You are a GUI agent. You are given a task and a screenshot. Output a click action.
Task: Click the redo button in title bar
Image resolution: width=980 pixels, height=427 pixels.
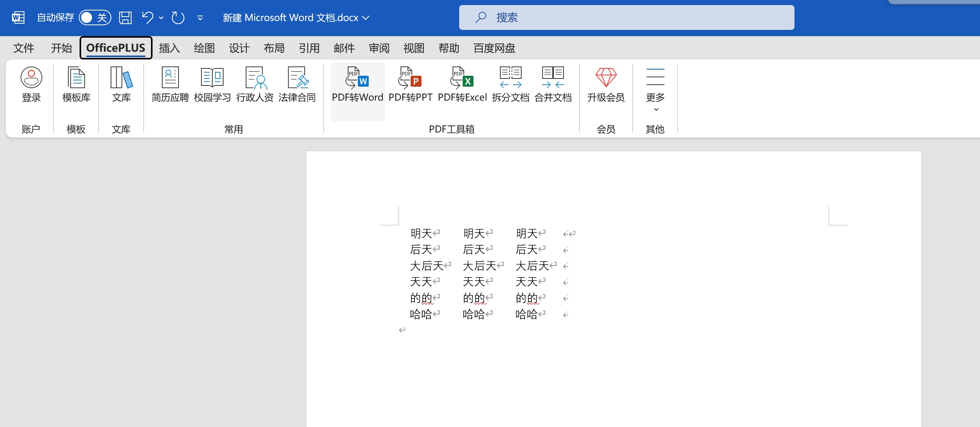(178, 17)
